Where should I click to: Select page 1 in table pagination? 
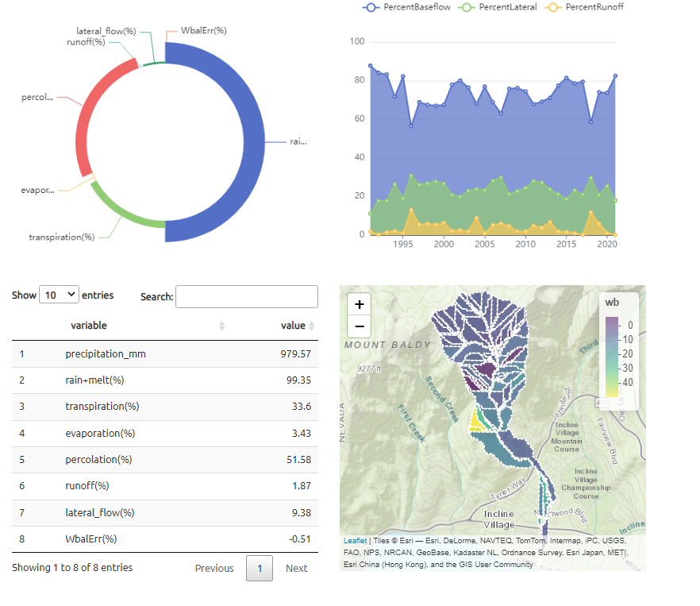260,569
